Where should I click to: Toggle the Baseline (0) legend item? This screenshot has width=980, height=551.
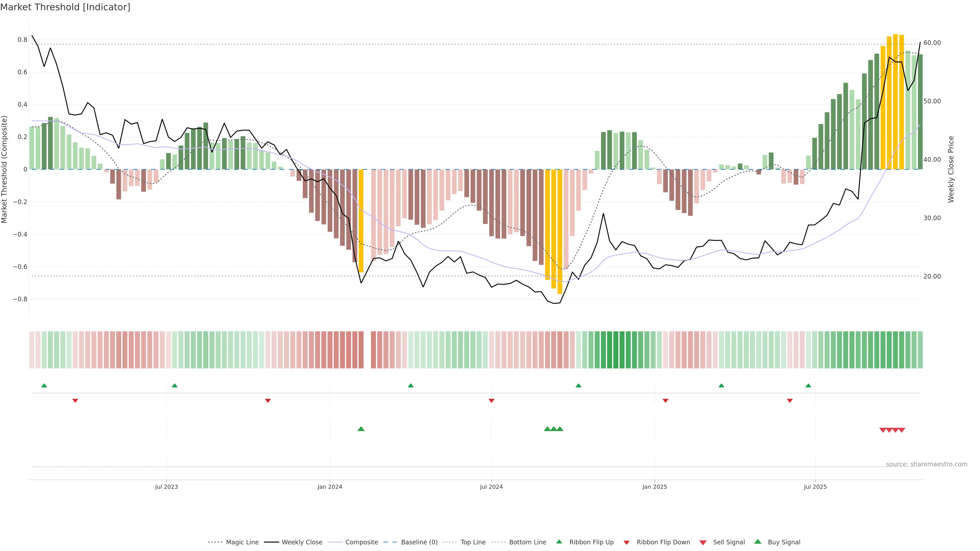419,542
